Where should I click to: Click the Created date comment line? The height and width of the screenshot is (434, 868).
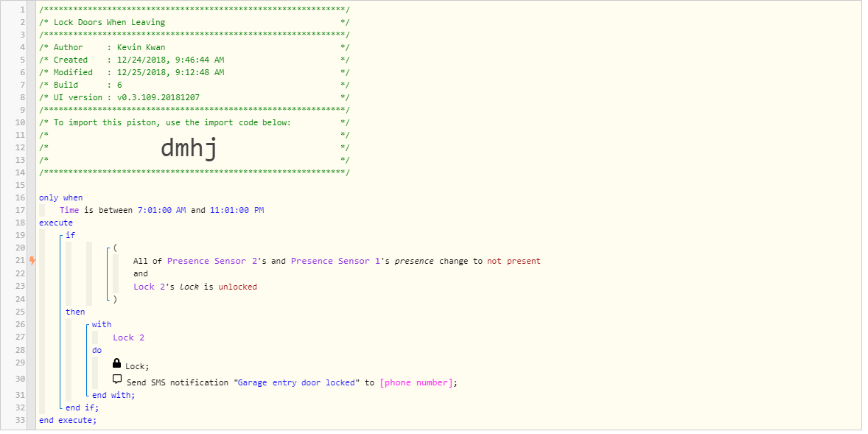tap(195, 60)
